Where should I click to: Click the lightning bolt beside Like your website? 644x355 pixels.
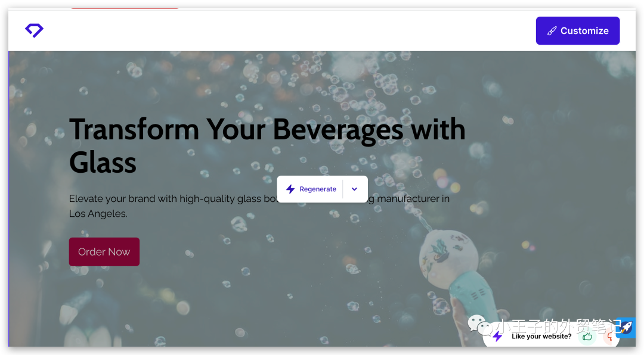[x=497, y=337]
